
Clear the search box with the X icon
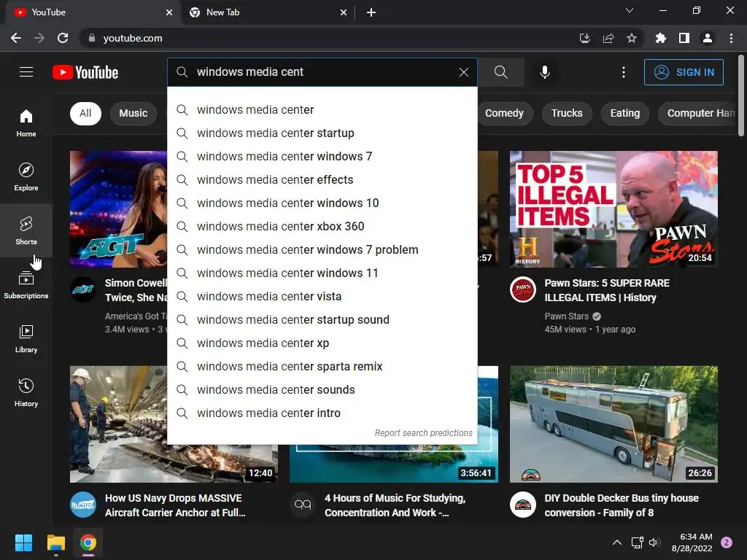click(463, 72)
